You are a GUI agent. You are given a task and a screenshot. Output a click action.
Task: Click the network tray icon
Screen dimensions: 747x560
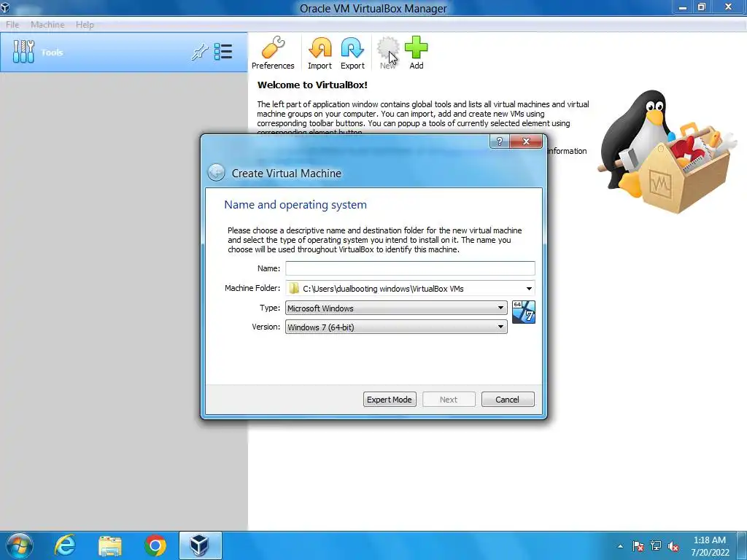pos(656,546)
